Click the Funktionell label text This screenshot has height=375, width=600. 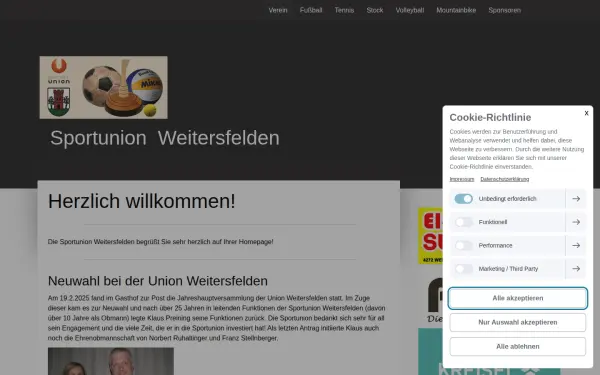[x=492, y=222]
